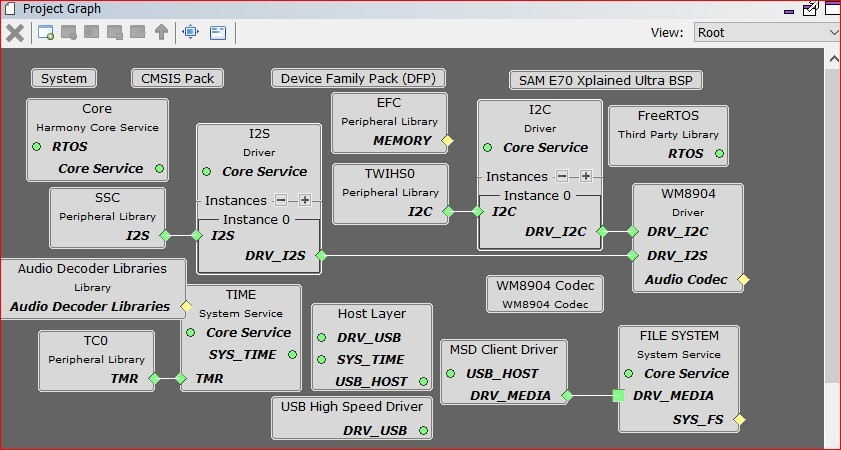The width and height of the screenshot is (841, 450).
Task: Click the green I2S diamond on SSC
Action: point(165,235)
